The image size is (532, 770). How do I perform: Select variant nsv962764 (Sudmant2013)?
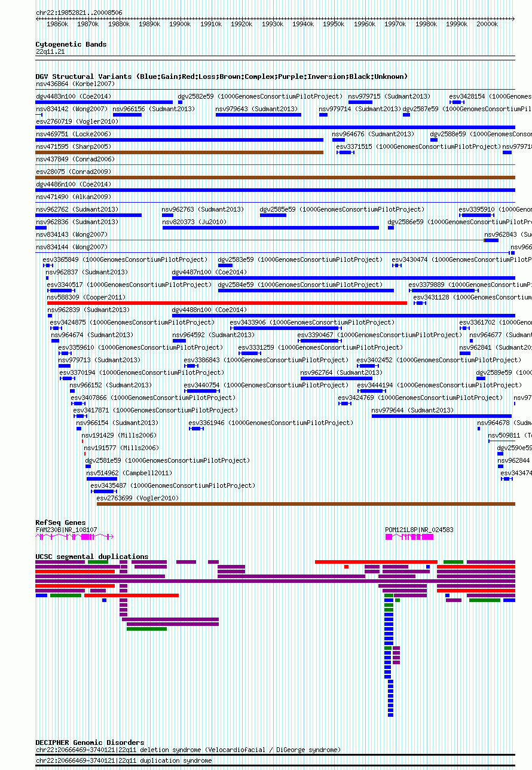coord(341,372)
